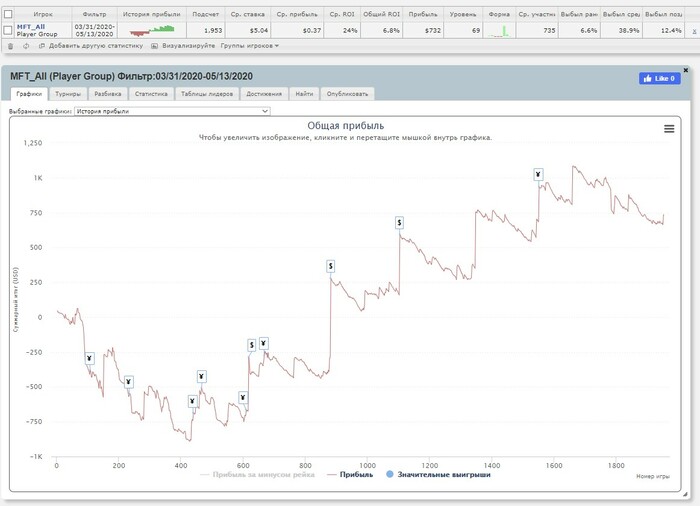Sort by the Уровень column header
Image resolution: width=700 pixels, height=506 pixels.
(x=463, y=14)
